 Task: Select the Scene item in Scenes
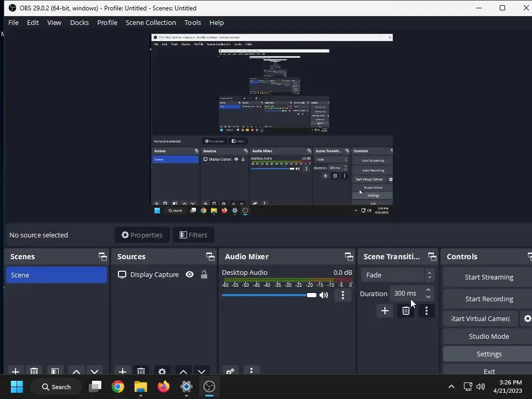[x=56, y=275]
